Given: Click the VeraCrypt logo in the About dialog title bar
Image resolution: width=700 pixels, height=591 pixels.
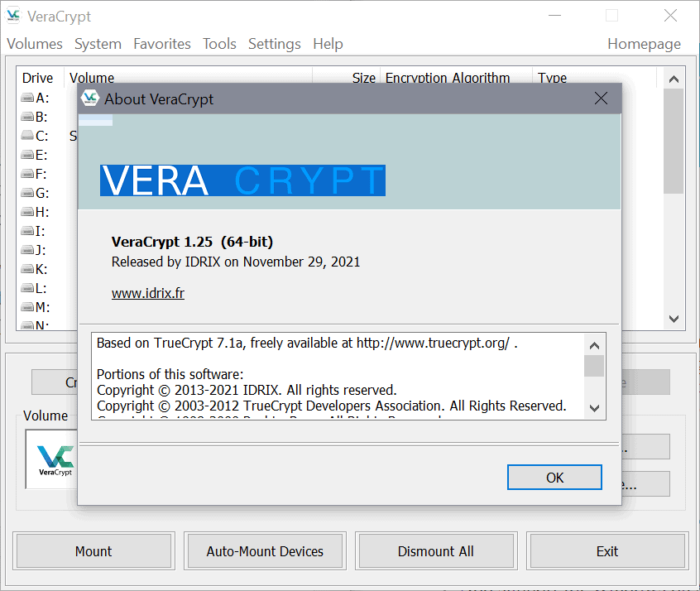Looking at the screenshot, I should click(x=91, y=98).
